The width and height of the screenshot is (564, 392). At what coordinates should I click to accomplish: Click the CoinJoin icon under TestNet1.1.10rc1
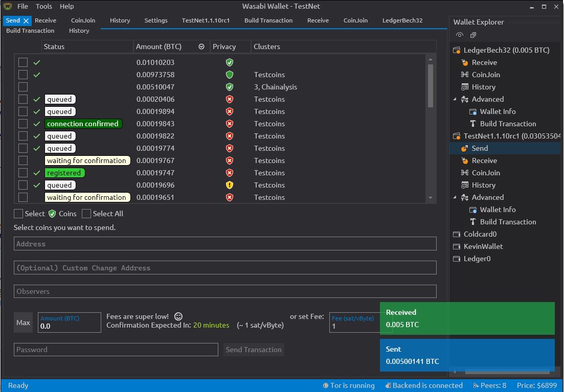(465, 173)
